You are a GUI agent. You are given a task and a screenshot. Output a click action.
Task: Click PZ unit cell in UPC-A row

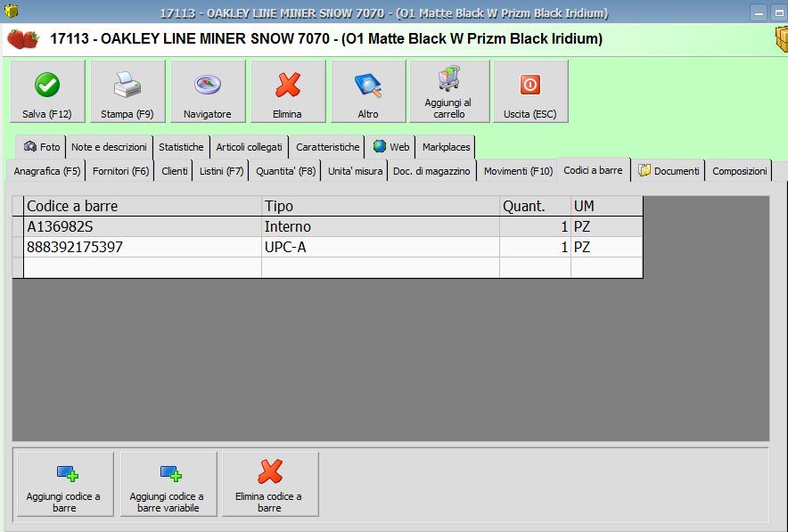pyautogui.click(x=606, y=247)
